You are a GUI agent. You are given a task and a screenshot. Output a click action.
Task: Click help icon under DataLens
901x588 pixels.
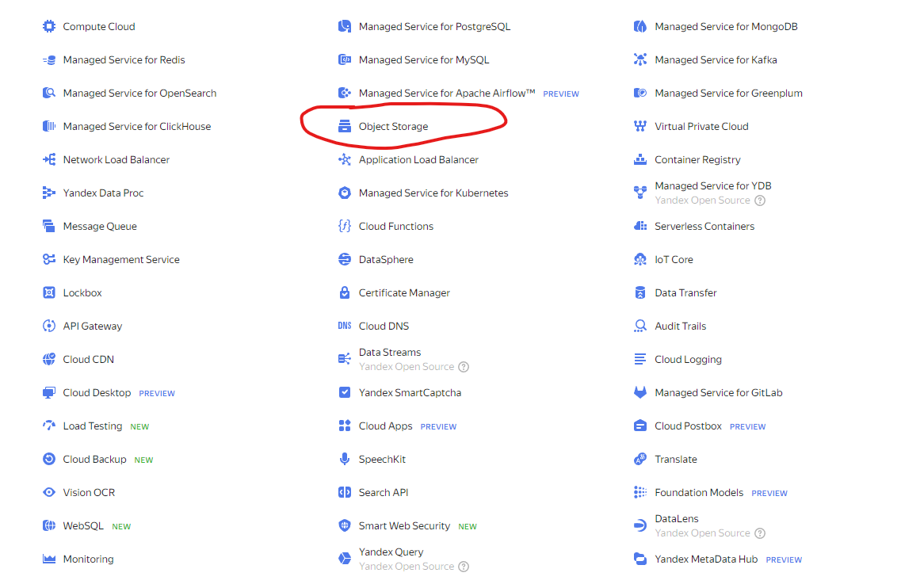(x=760, y=533)
